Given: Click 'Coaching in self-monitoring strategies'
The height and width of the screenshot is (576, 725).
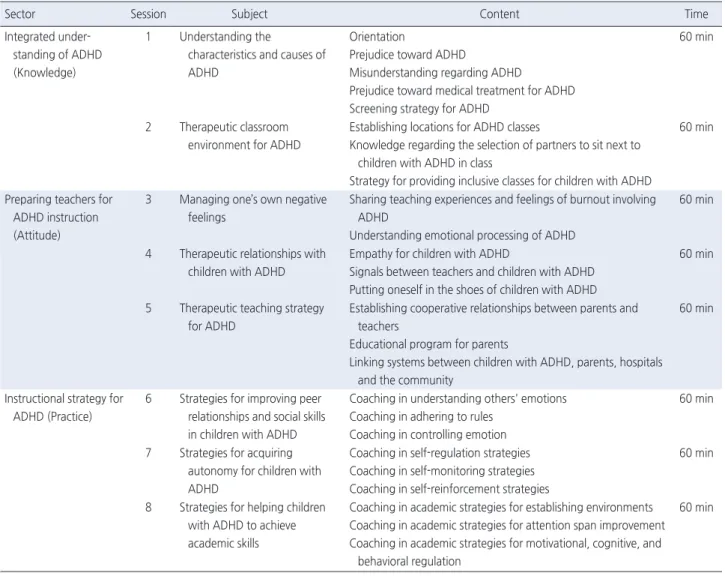Looking at the screenshot, I should coord(442,471).
